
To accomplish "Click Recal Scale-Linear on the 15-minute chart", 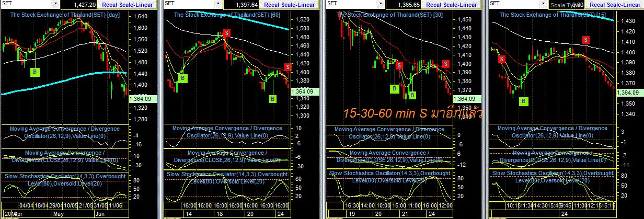I will [615, 5].
